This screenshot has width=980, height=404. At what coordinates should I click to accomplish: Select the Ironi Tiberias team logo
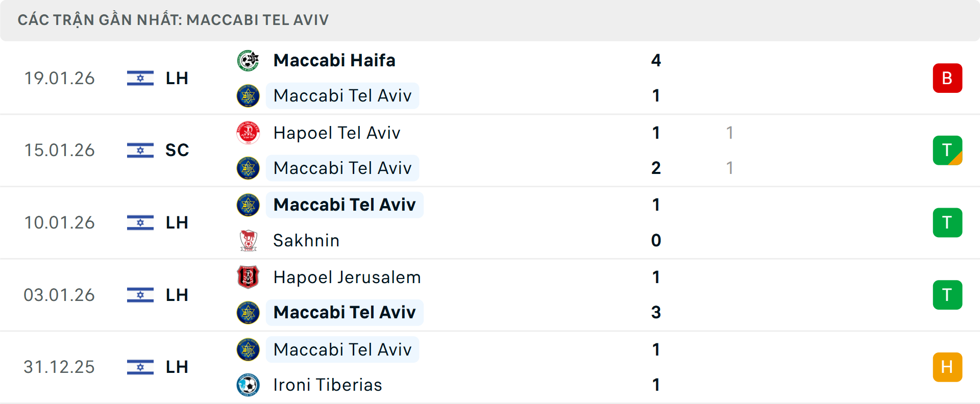(x=249, y=385)
